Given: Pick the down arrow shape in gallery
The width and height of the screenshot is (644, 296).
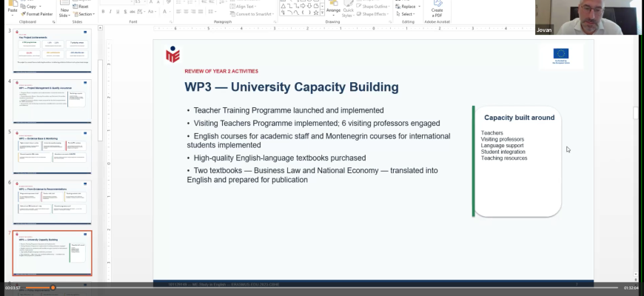Looking at the screenshot, I should (309, 7).
